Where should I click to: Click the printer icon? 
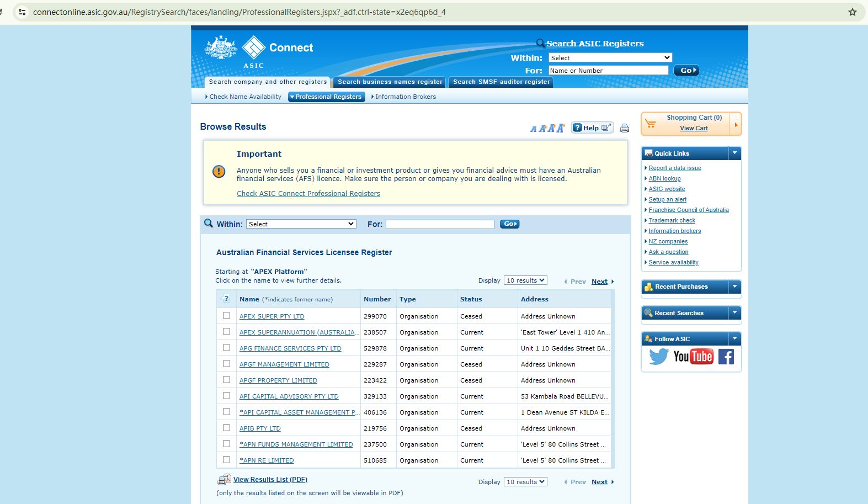point(625,128)
